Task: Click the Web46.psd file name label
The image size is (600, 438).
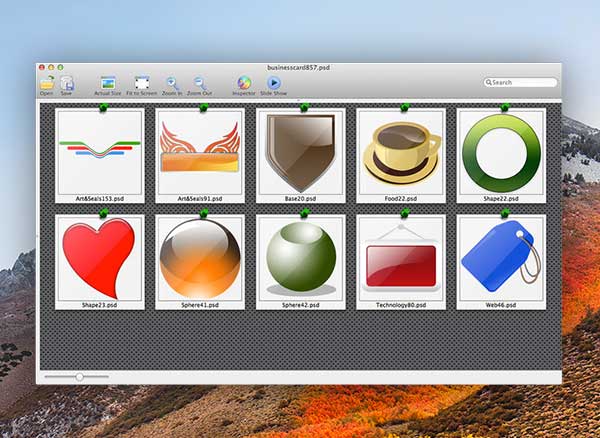Action: (501, 305)
